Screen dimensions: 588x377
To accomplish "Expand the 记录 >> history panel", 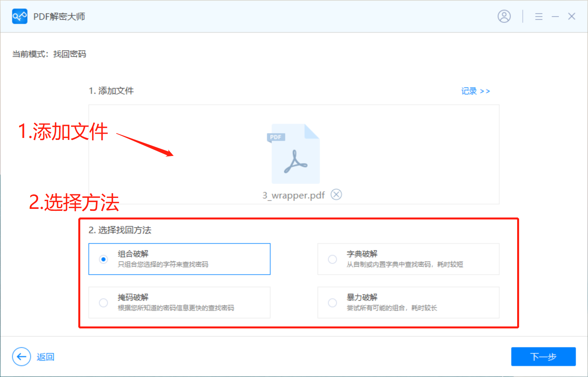I will [x=476, y=91].
